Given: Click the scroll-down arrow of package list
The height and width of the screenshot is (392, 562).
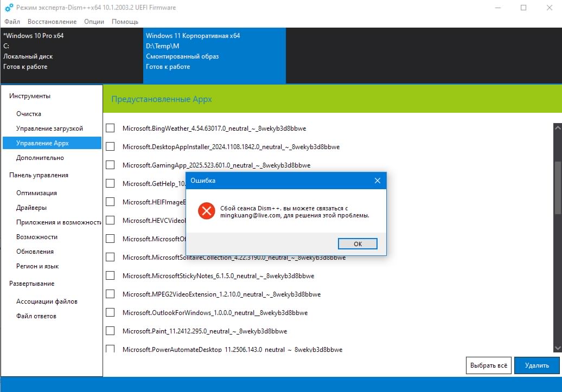Looking at the screenshot, I should pos(557,348).
